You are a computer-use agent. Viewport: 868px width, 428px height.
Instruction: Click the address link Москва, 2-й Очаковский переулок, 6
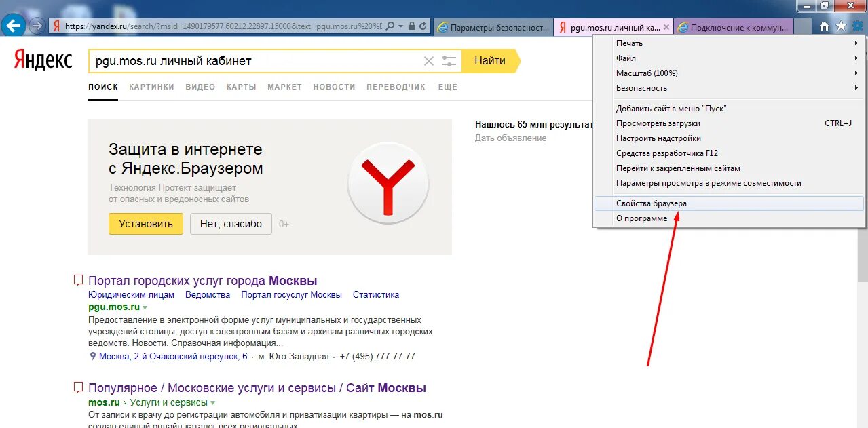pyautogui.click(x=173, y=357)
